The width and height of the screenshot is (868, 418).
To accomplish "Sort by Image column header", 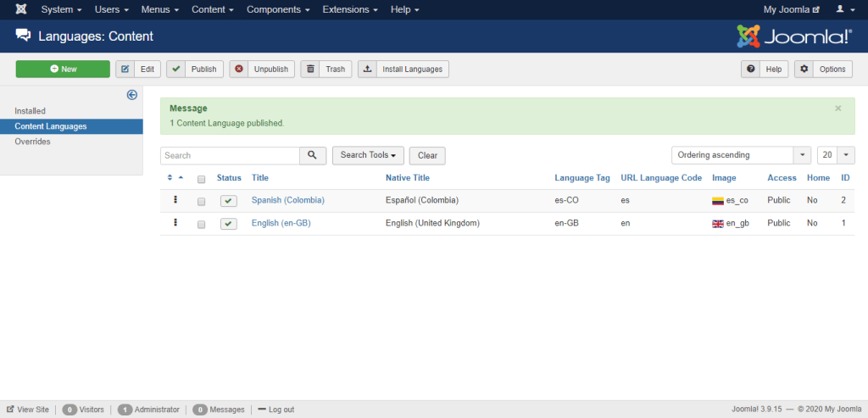I will tap(724, 178).
